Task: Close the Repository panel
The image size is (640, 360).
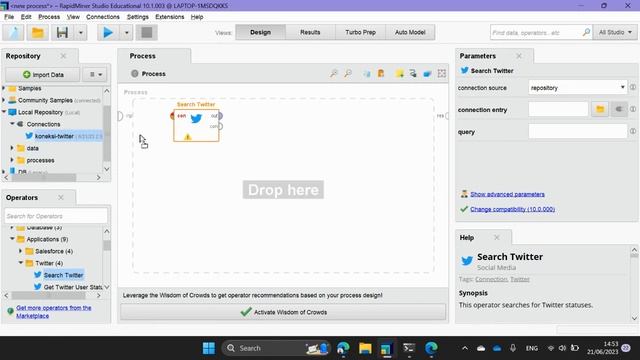Action: pyautogui.click(x=63, y=56)
